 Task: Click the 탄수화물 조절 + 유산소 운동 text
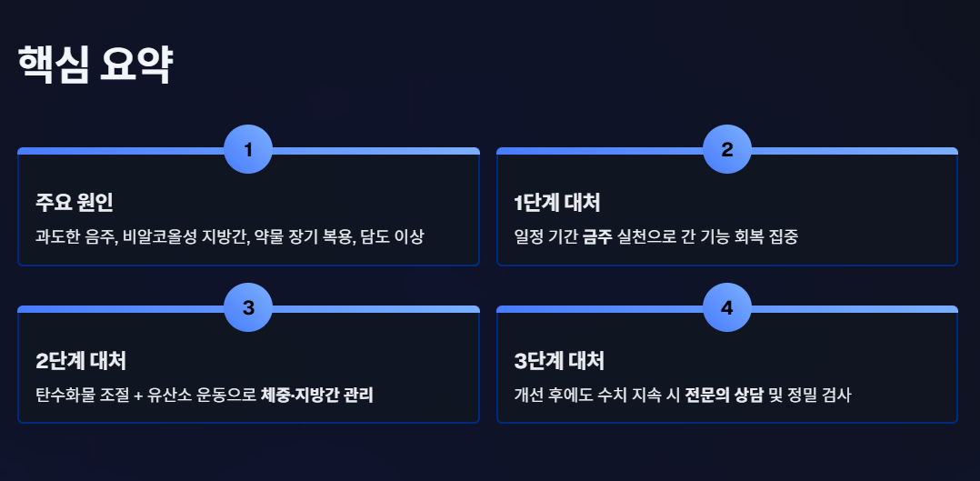coord(147,396)
